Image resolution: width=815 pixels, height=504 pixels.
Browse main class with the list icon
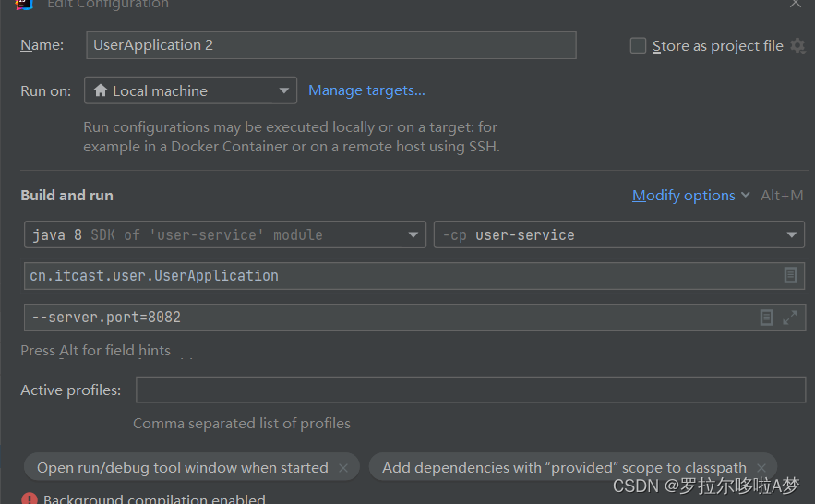click(x=790, y=275)
